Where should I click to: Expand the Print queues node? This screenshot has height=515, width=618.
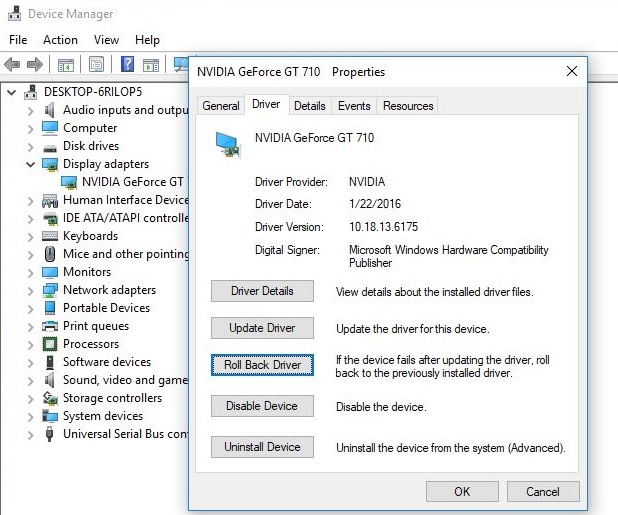click(31, 327)
